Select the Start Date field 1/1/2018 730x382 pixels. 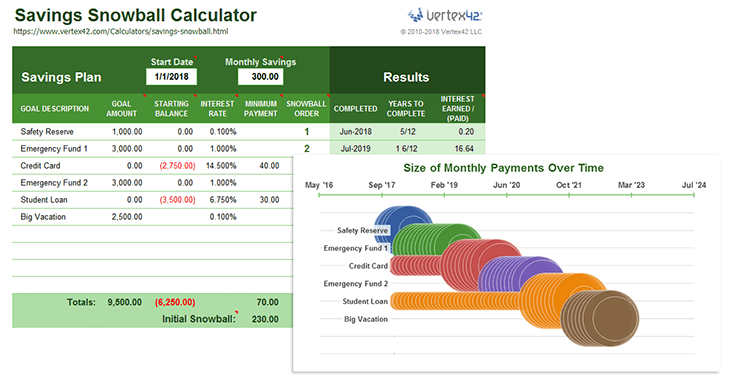171,77
